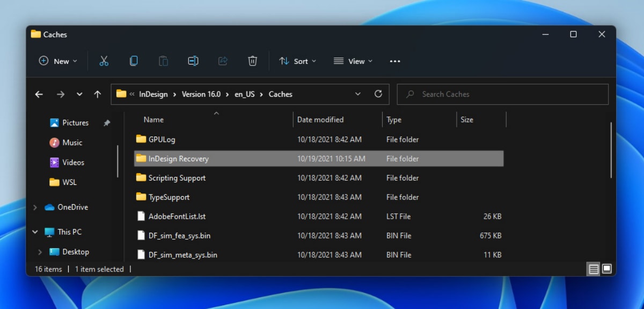Viewport: 644px width, 309px height.
Task: Click the 10/19/2021 10:15 AM date
Action: pos(331,159)
